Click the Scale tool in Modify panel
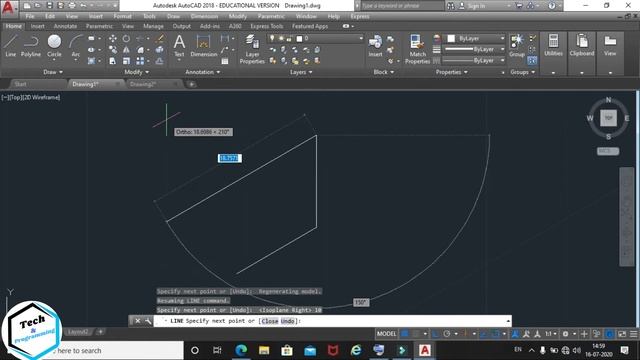Screen dimensions: 640x360 pos(126,61)
